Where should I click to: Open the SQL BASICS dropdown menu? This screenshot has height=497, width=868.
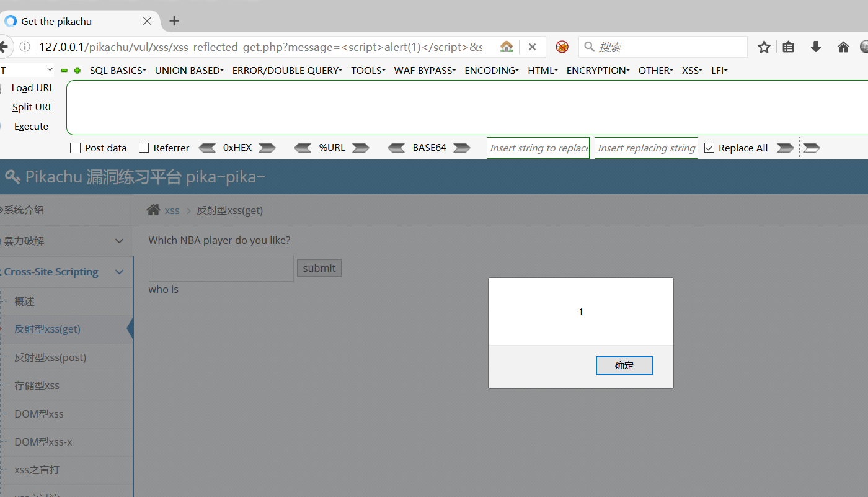tap(118, 71)
